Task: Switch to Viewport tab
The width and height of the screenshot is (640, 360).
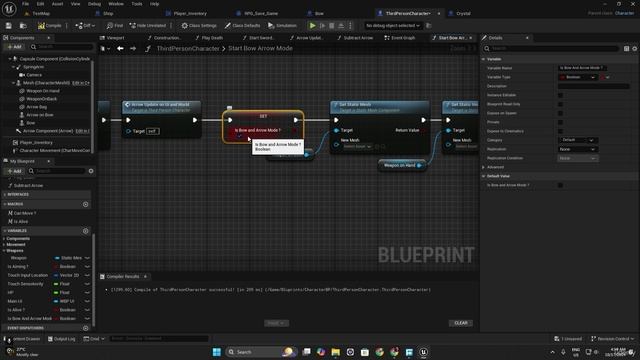Action: (112, 38)
